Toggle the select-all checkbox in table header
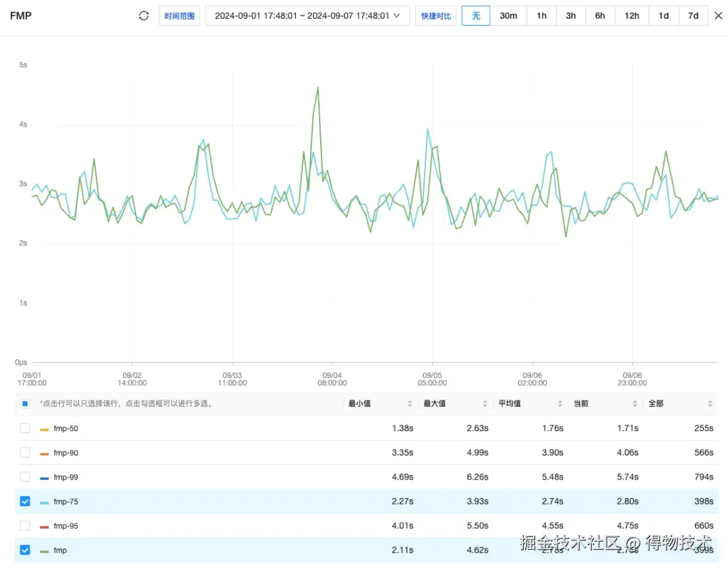 click(25, 404)
